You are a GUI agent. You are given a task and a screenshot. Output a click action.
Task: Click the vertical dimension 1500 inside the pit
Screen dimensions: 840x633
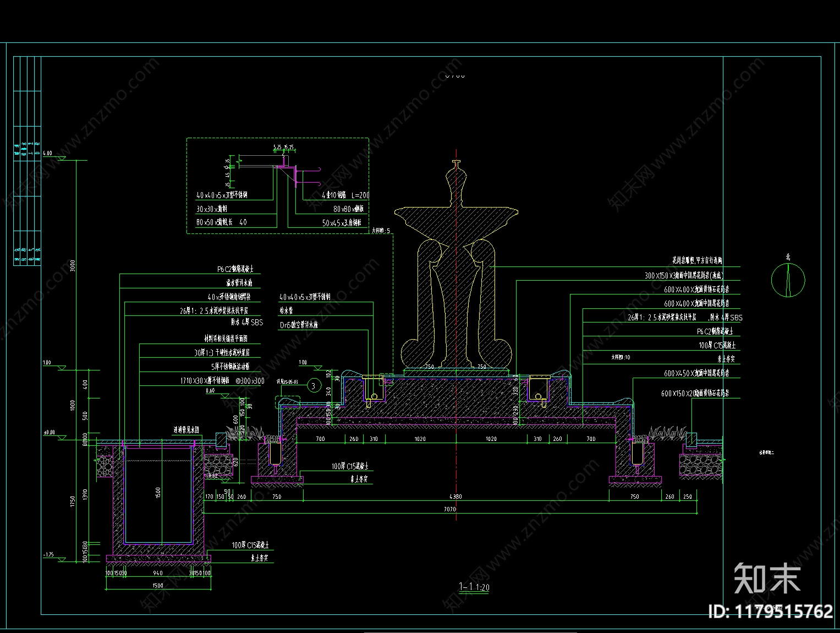click(158, 494)
